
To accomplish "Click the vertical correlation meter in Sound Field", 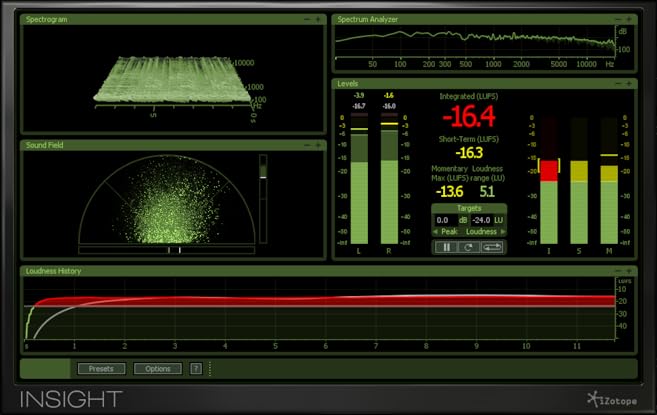I will tap(263, 199).
